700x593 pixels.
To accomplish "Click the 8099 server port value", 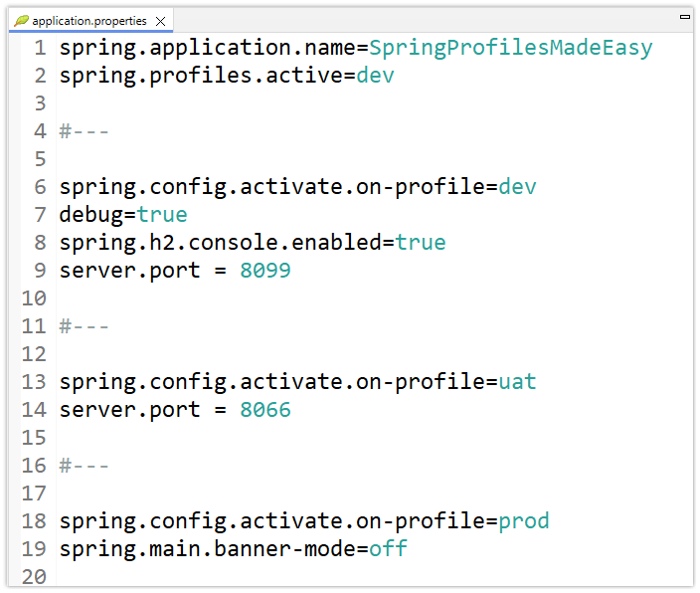I will click(x=264, y=271).
